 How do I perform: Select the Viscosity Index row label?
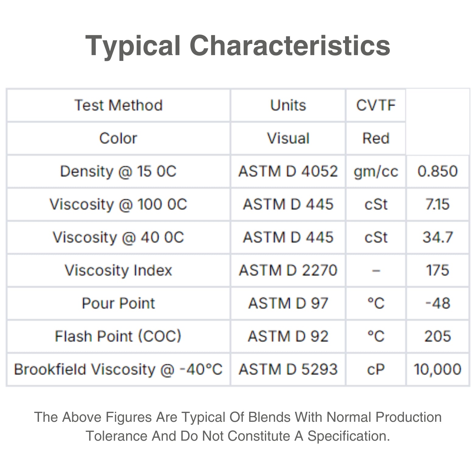coord(118,270)
